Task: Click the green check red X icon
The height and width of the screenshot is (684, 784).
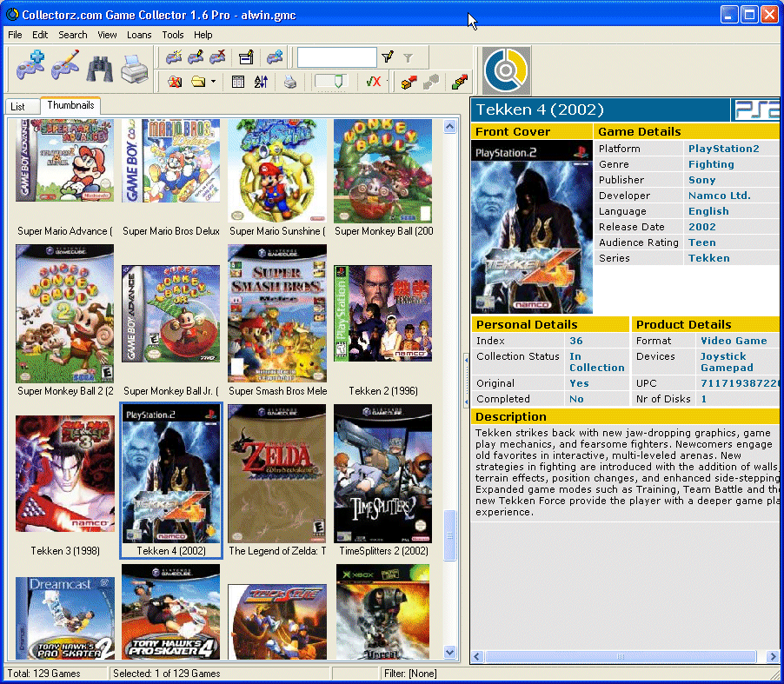Action: (x=374, y=82)
